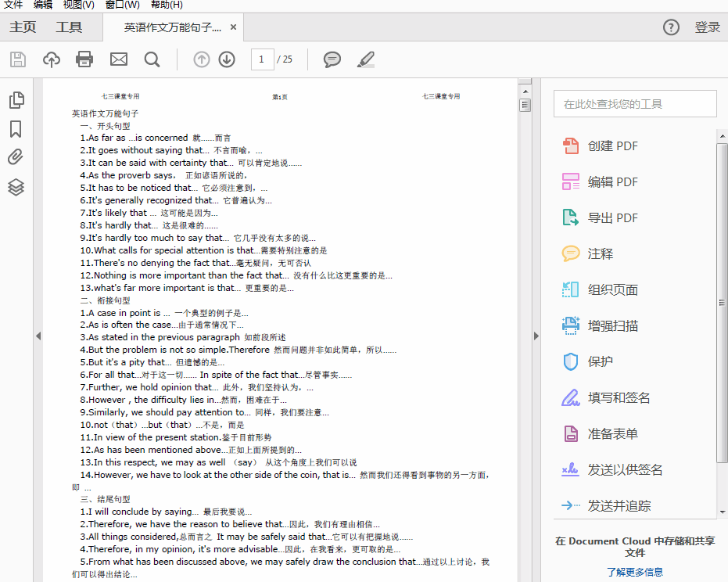Select the highlighter pen tool

[365, 59]
